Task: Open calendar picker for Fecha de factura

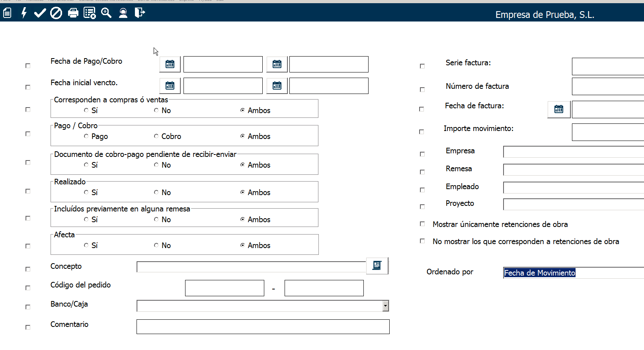Action: coord(559,109)
